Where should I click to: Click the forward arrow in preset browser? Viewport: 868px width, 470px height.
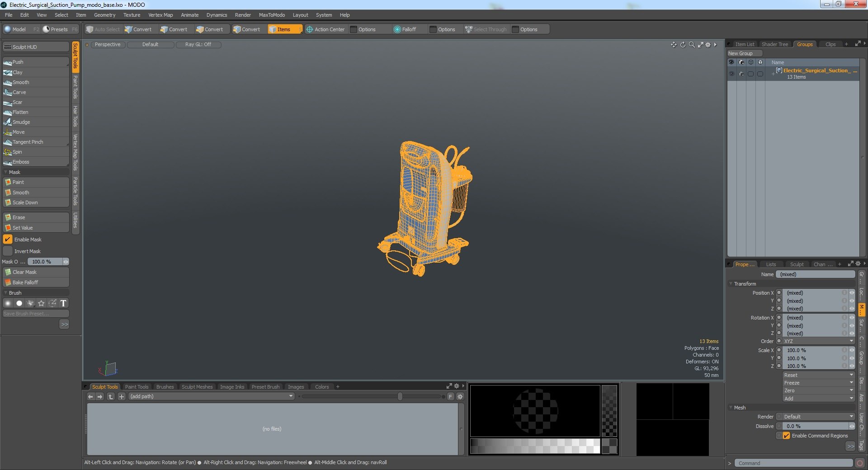tap(100, 397)
